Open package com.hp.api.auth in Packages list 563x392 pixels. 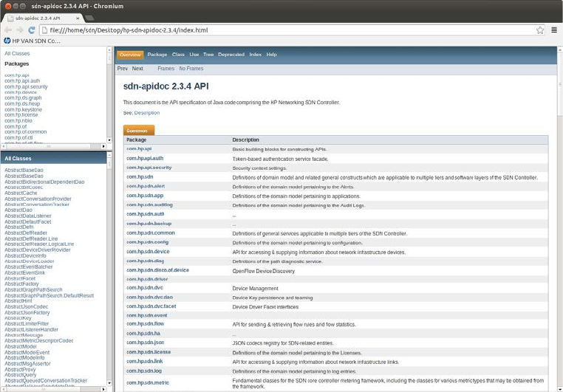(x=22, y=80)
